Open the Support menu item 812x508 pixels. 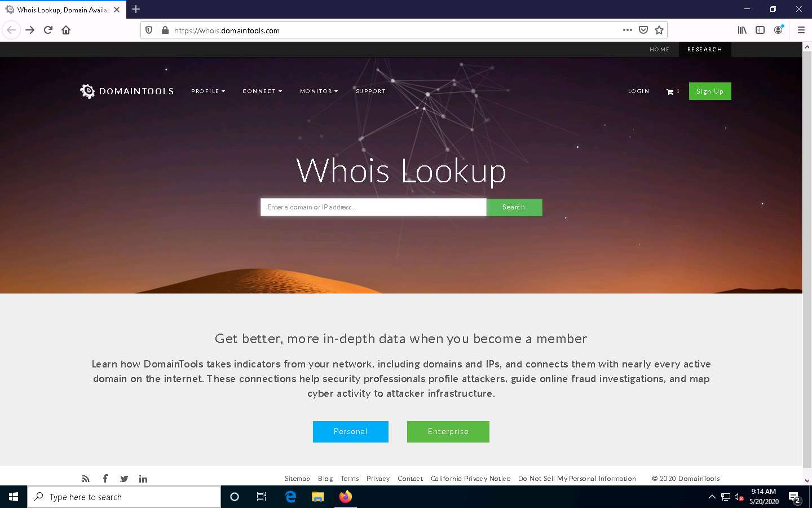click(370, 91)
